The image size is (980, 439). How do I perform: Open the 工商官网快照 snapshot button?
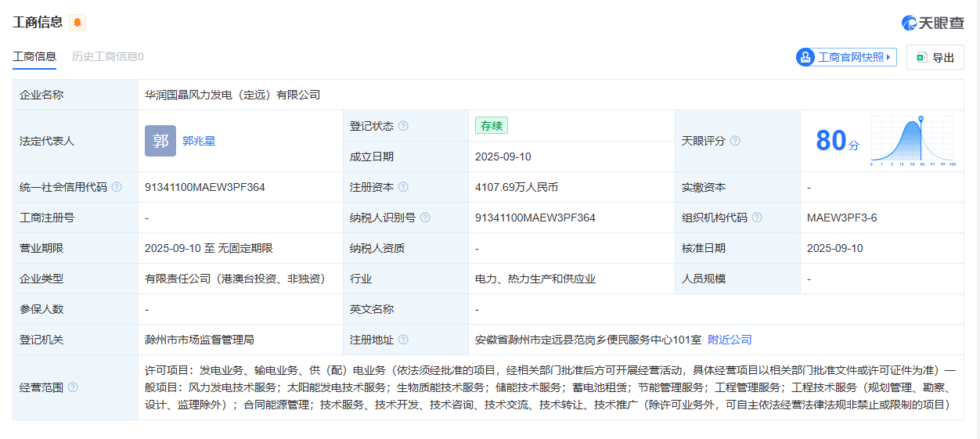[846, 57]
